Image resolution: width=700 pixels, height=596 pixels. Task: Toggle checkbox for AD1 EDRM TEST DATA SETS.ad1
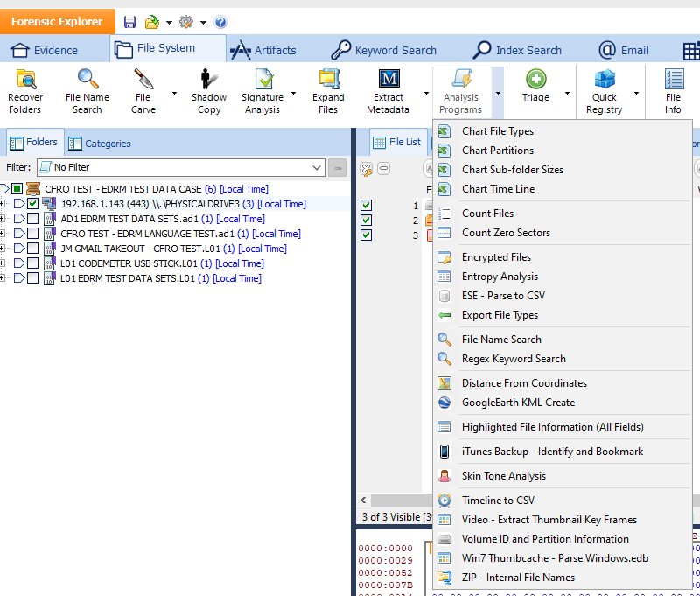coord(32,219)
